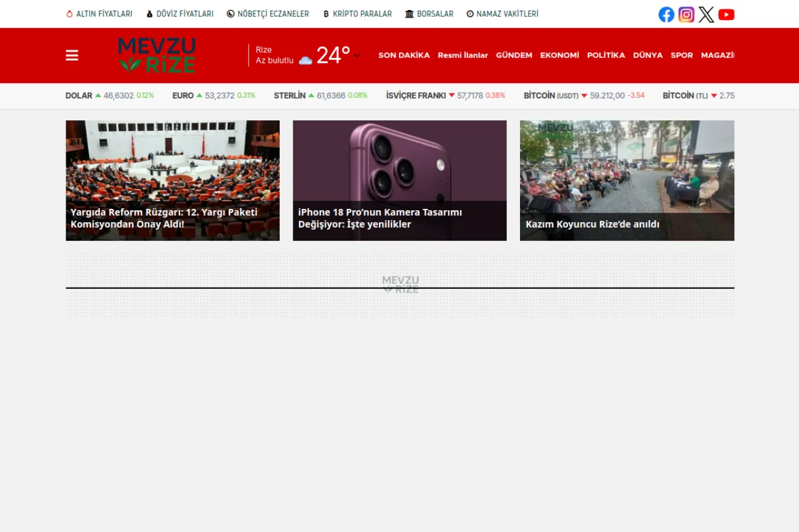Open the Kazım Koyuncu commemoration photo card
Screen dimensions: 799x532
click(x=627, y=180)
